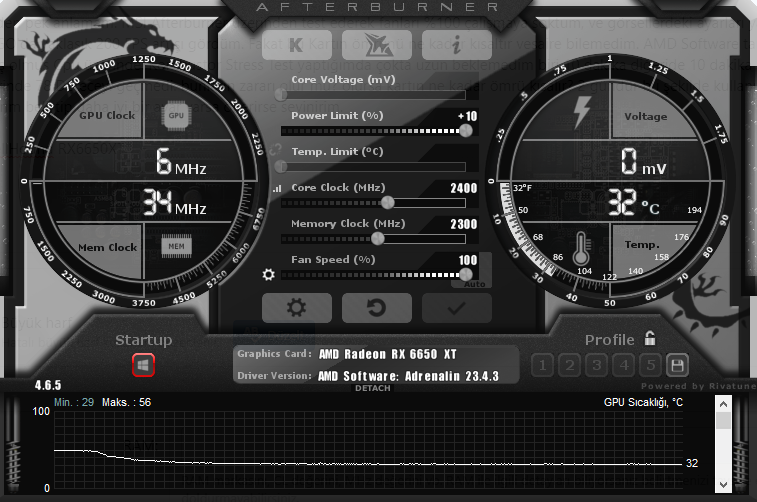The height and width of the screenshot is (502, 757).
Task: Click the reset arrow button
Action: [x=377, y=307]
